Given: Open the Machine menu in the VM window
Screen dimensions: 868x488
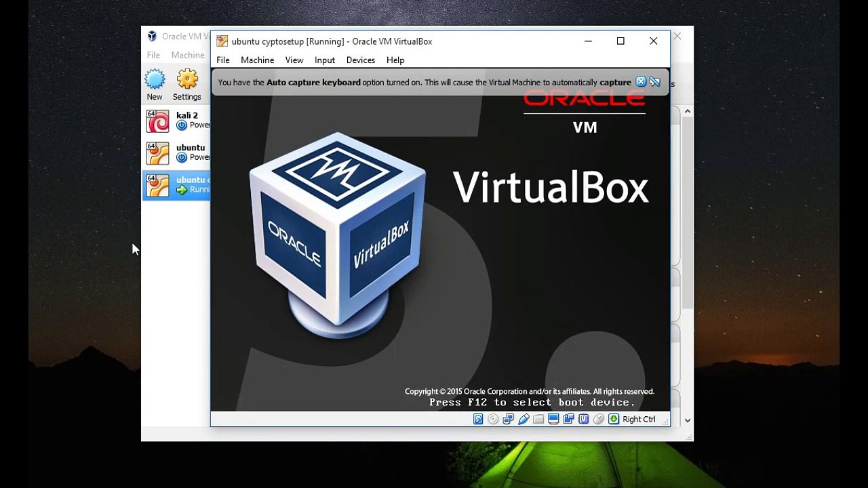Looking at the screenshot, I should (x=258, y=60).
